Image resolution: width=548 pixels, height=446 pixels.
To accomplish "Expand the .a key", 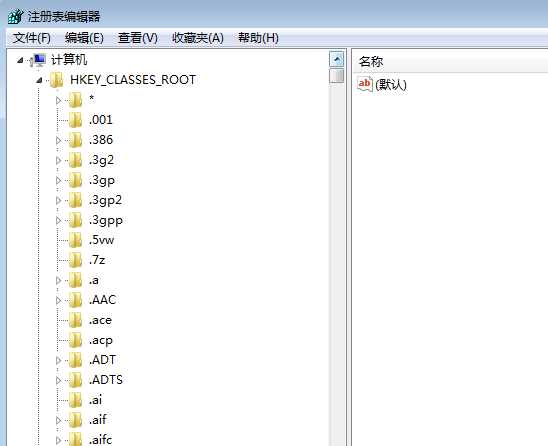I will (58, 280).
